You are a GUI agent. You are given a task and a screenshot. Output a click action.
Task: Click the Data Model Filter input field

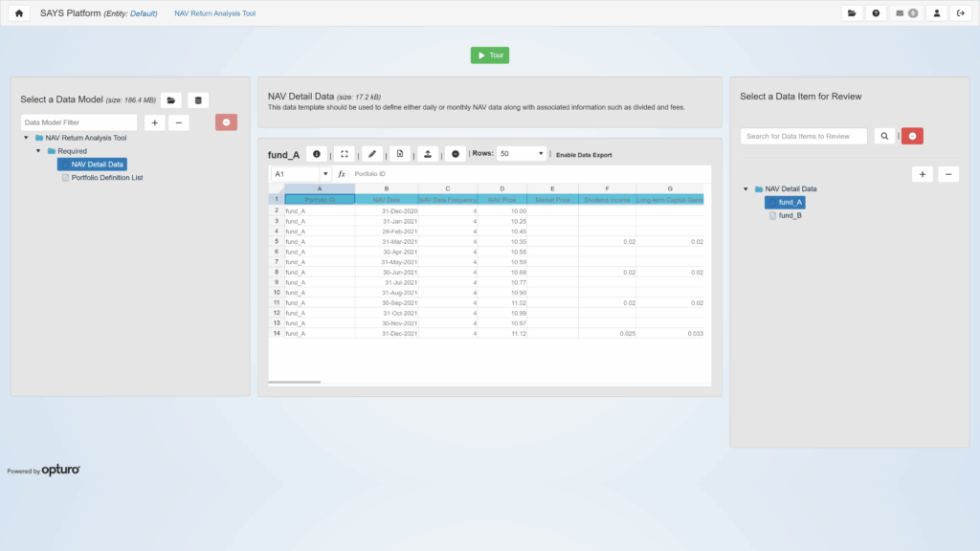point(78,122)
